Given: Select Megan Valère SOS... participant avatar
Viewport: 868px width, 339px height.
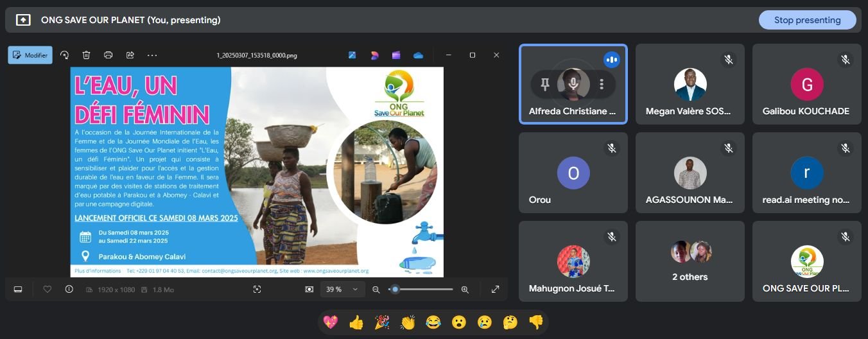Looking at the screenshot, I should pos(690,84).
